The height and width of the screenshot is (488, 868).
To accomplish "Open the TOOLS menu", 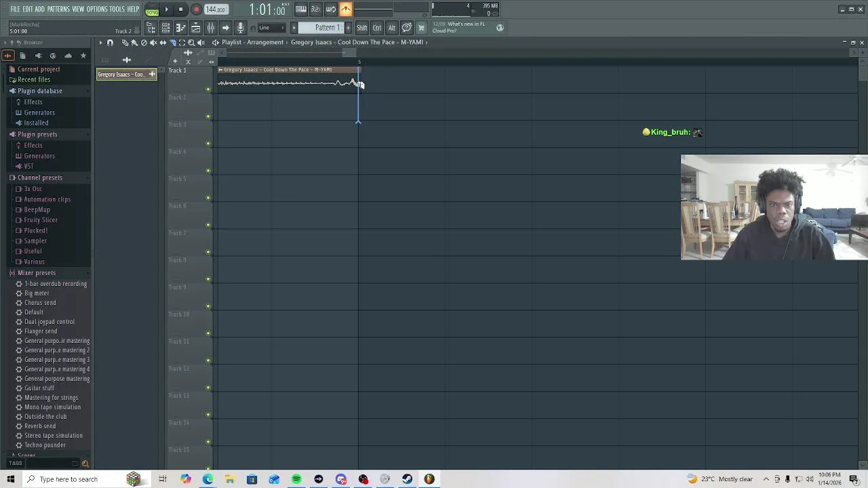I will pyautogui.click(x=117, y=9).
